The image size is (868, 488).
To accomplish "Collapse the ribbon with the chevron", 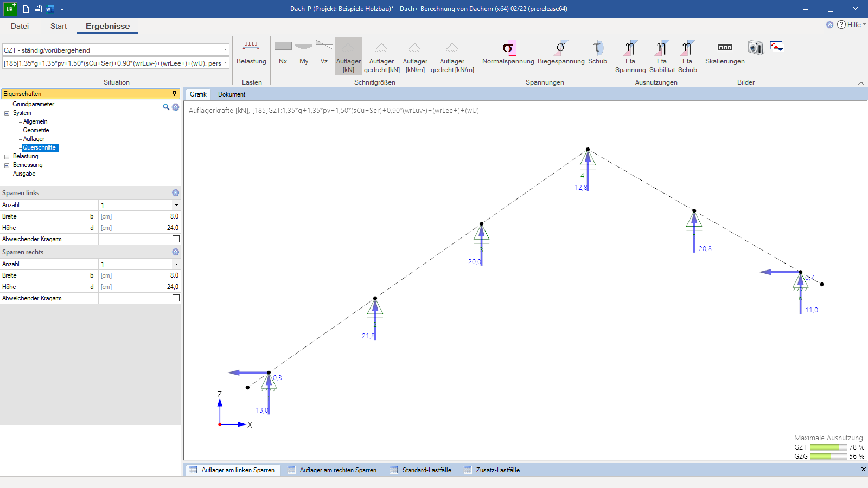I will tap(861, 83).
